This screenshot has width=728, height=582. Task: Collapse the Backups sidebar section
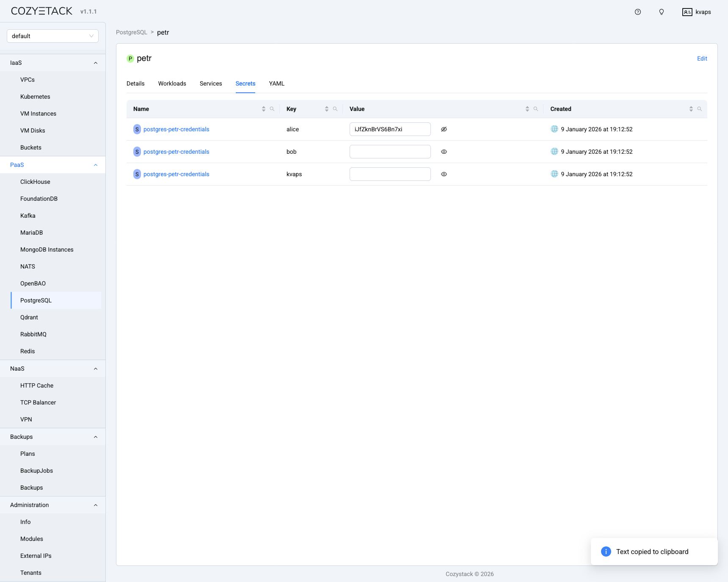pos(95,437)
